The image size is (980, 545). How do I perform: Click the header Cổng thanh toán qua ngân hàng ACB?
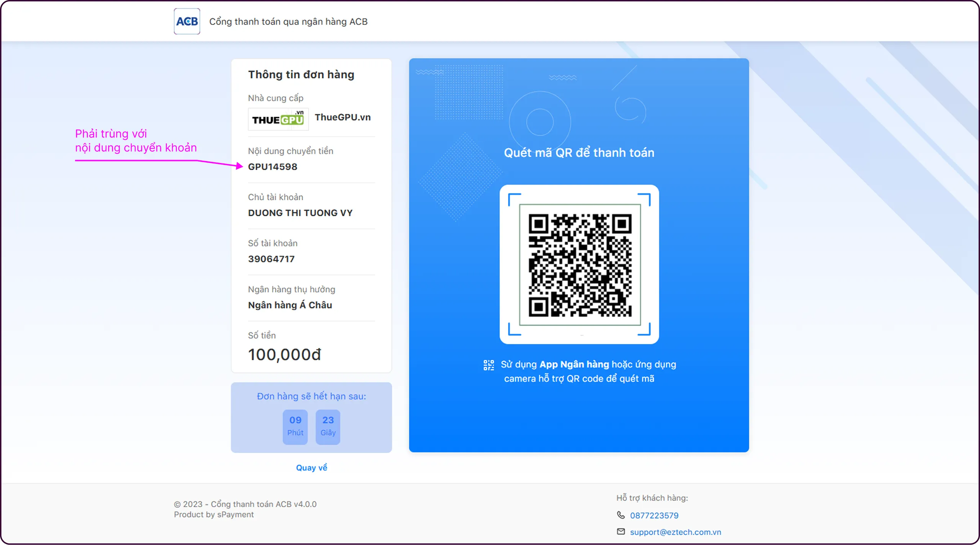click(x=288, y=22)
